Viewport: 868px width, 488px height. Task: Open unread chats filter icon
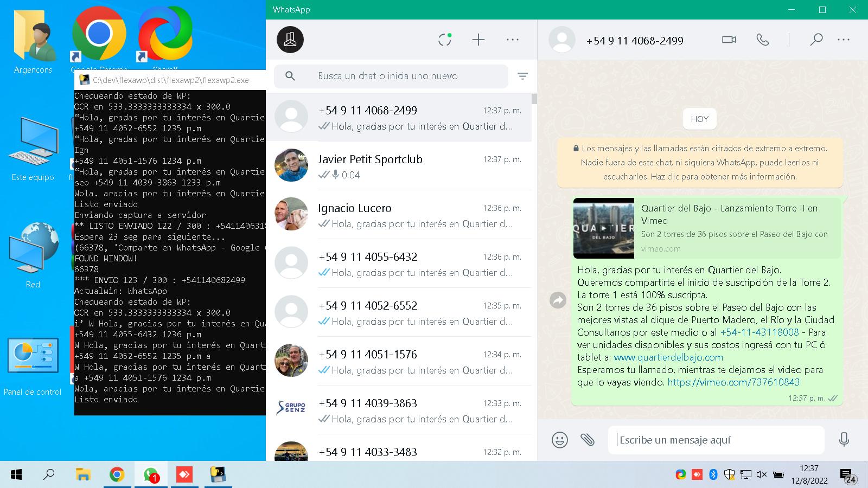[522, 76]
